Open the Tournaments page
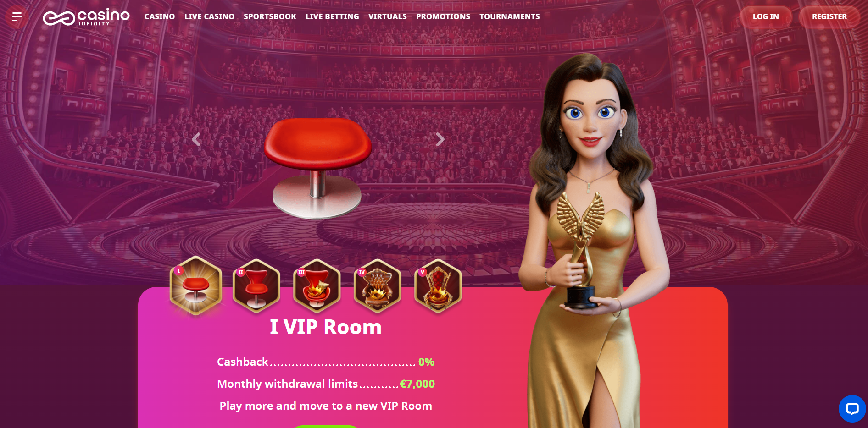The width and height of the screenshot is (868, 428). pyautogui.click(x=510, y=16)
